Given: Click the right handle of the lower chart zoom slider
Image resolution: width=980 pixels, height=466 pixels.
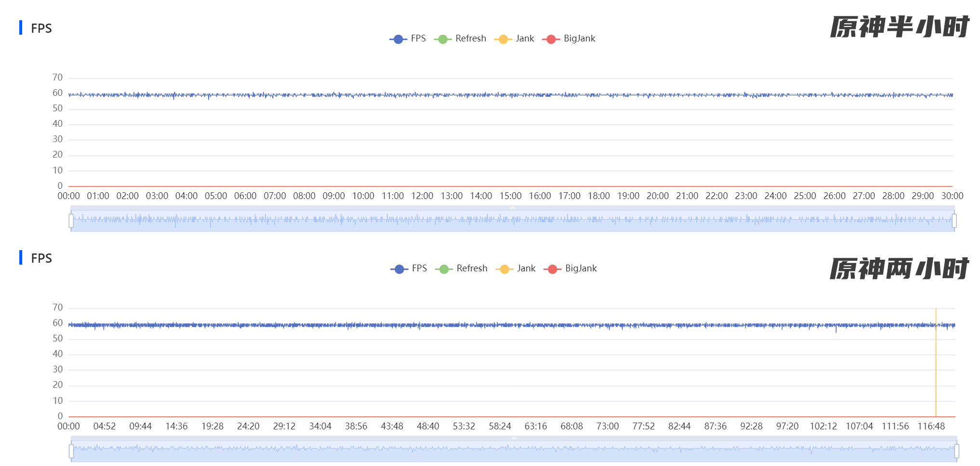Looking at the screenshot, I should pyautogui.click(x=956, y=451).
